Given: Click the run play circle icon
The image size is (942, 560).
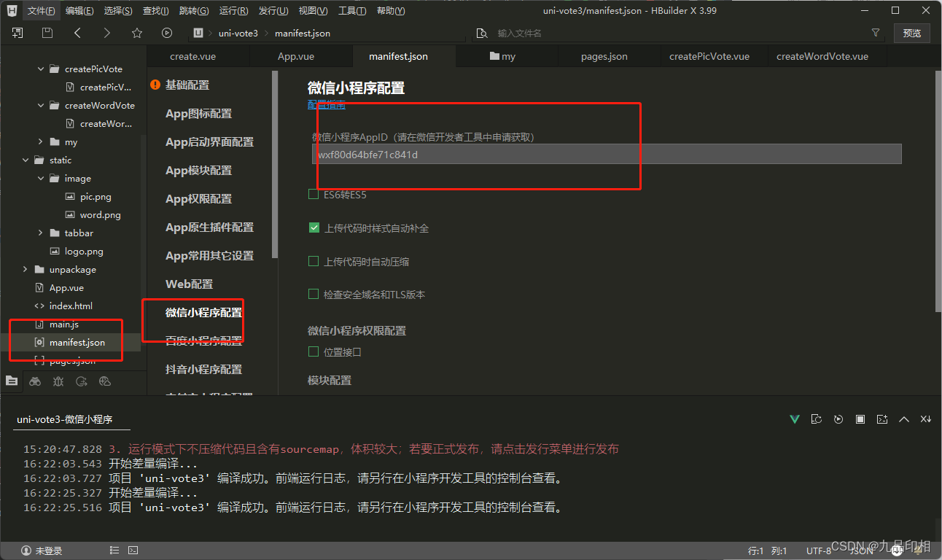Looking at the screenshot, I should (x=167, y=33).
